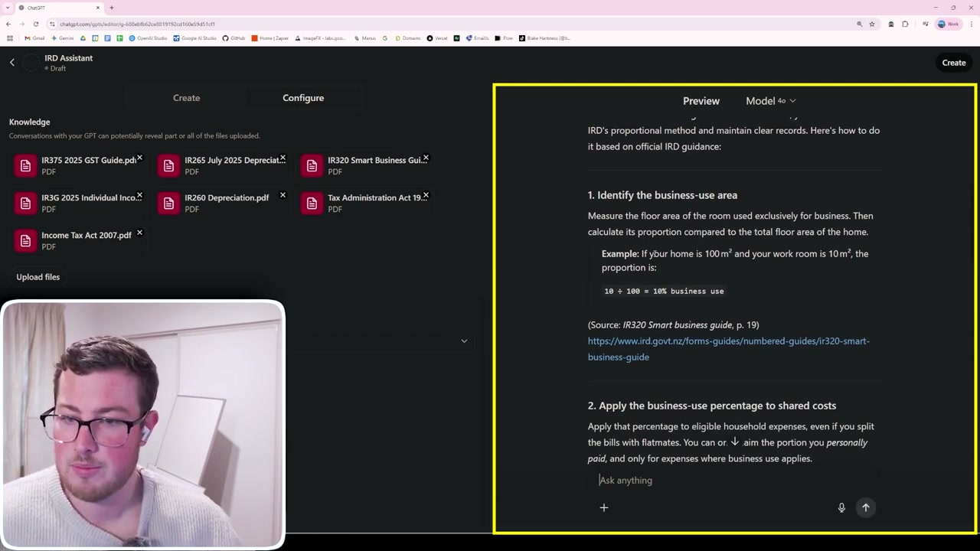Remove IR3G 2025 Individual Income file

click(x=139, y=195)
